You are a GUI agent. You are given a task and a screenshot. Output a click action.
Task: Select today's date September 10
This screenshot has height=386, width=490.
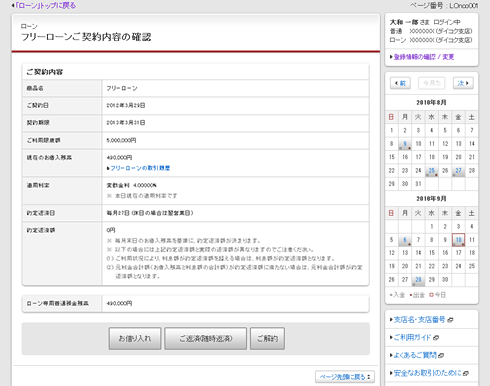pyautogui.click(x=458, y=240)
